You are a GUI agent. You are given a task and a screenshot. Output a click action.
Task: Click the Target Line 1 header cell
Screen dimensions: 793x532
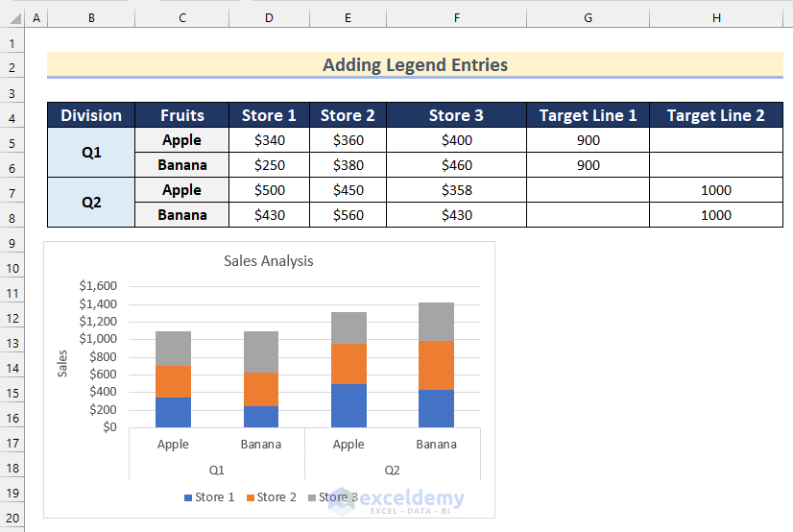[588, 115]
